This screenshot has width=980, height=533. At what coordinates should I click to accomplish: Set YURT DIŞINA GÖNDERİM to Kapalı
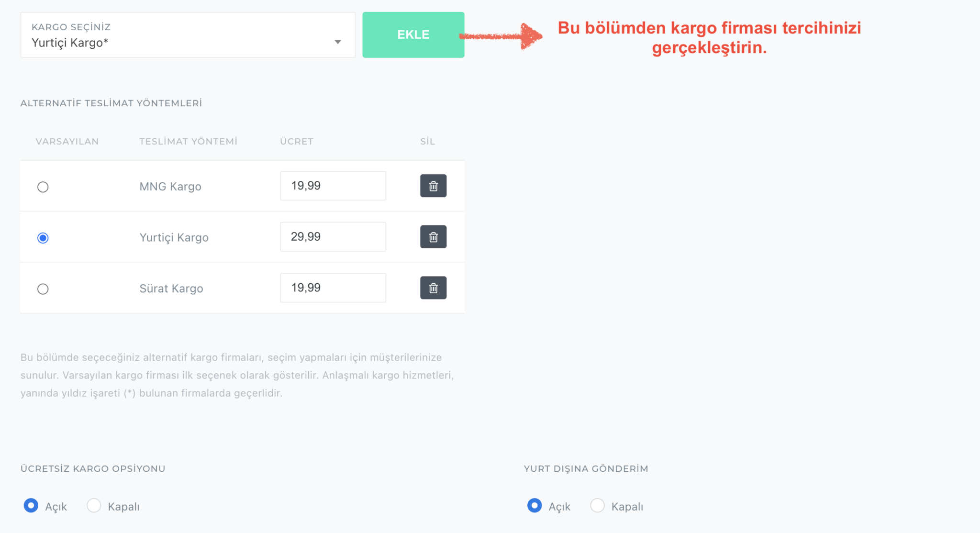[597, 505]
